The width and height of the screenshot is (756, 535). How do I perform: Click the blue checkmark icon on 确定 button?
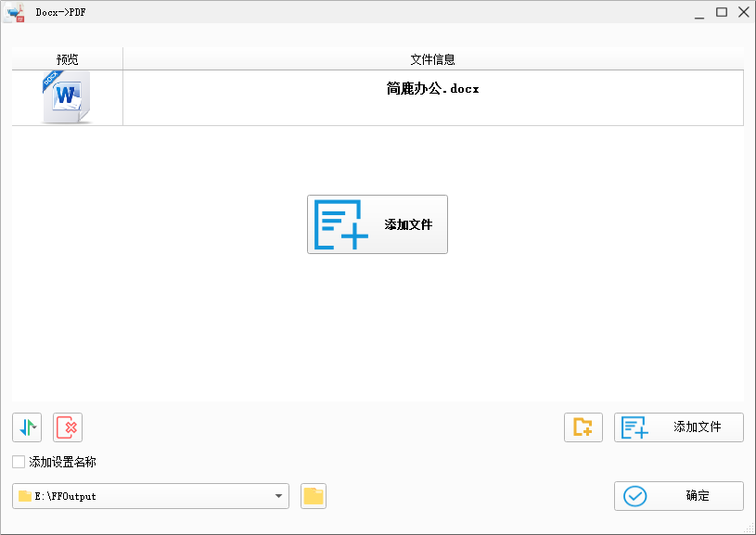[x=634, y=496]
